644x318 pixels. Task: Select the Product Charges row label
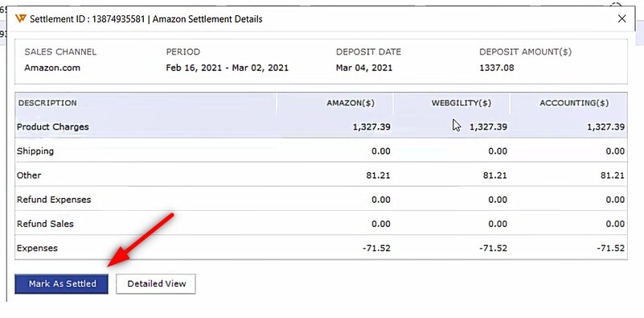[x=52, y=126]
